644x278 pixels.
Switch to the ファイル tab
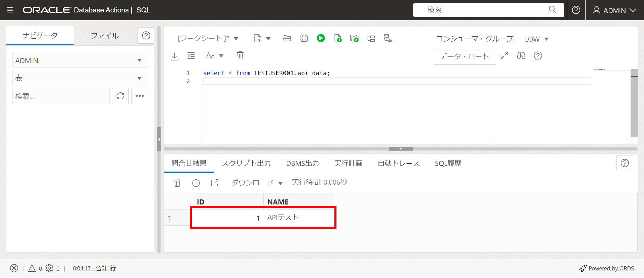click(x=105, y=36)
